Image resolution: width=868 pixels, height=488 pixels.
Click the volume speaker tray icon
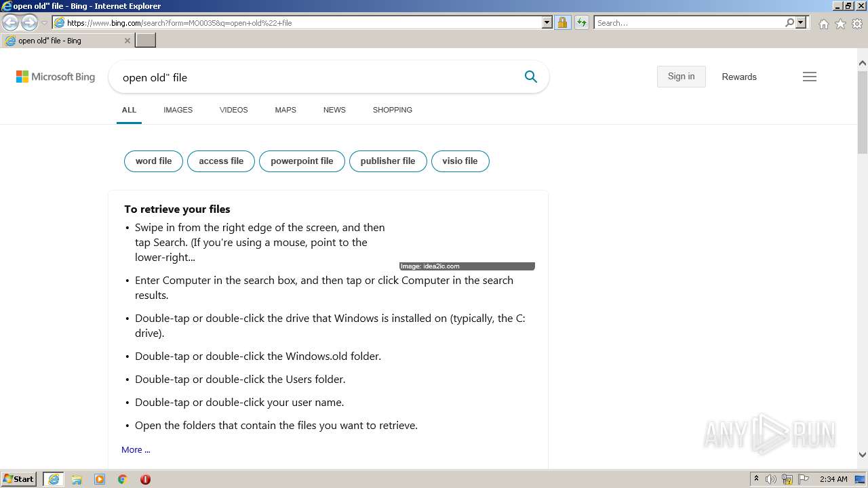(x=771, y=479)
